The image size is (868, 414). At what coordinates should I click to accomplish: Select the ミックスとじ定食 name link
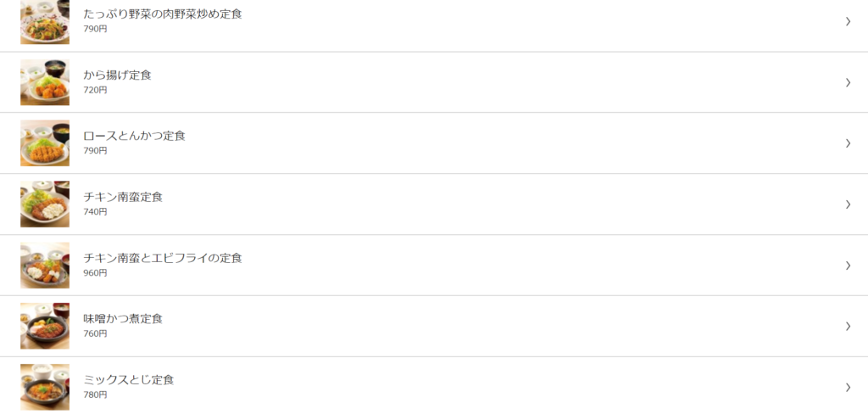(x=129, y=380)
